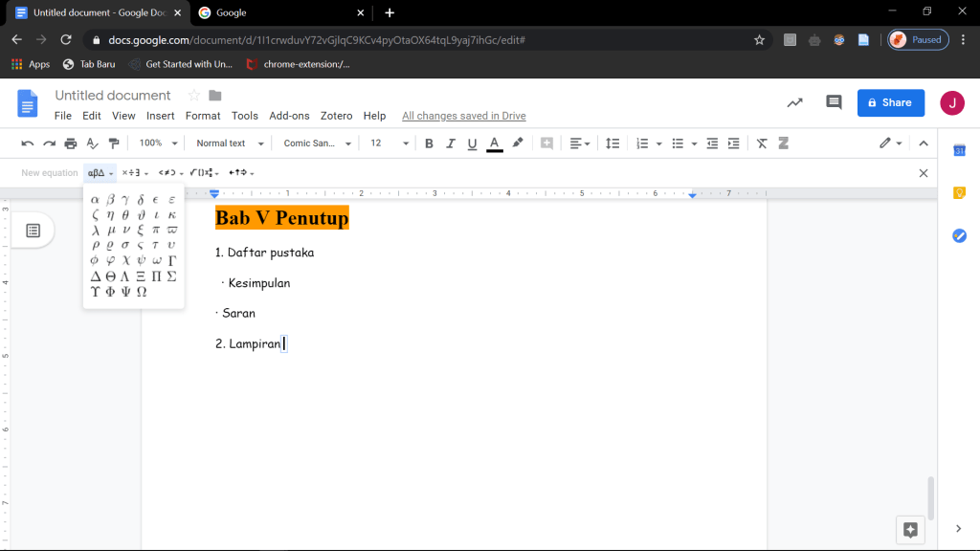Show the document outline icon
Viewport: 980px width, 551px height.
(x=33, y=231)
